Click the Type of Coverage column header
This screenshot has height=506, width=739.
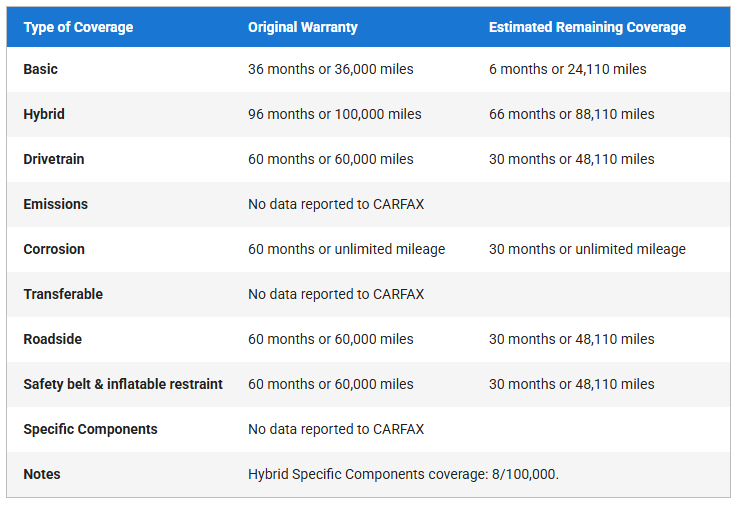point(78,27)
